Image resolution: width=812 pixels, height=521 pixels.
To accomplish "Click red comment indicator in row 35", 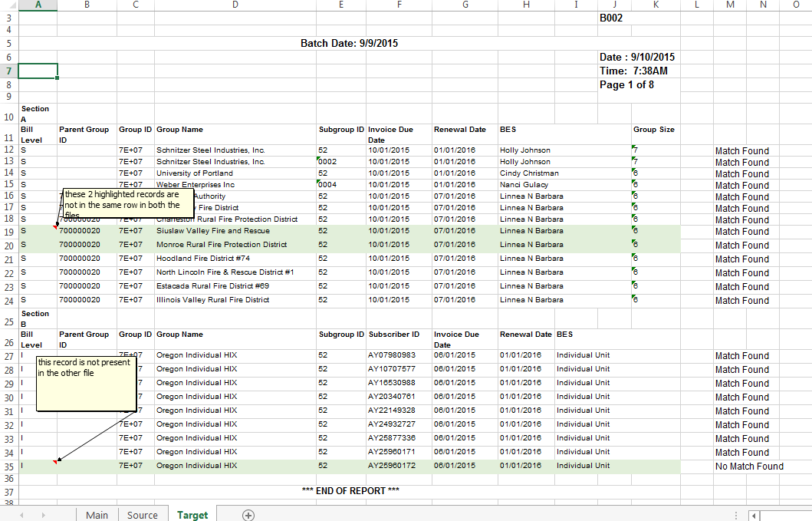I will coord(55,462).
